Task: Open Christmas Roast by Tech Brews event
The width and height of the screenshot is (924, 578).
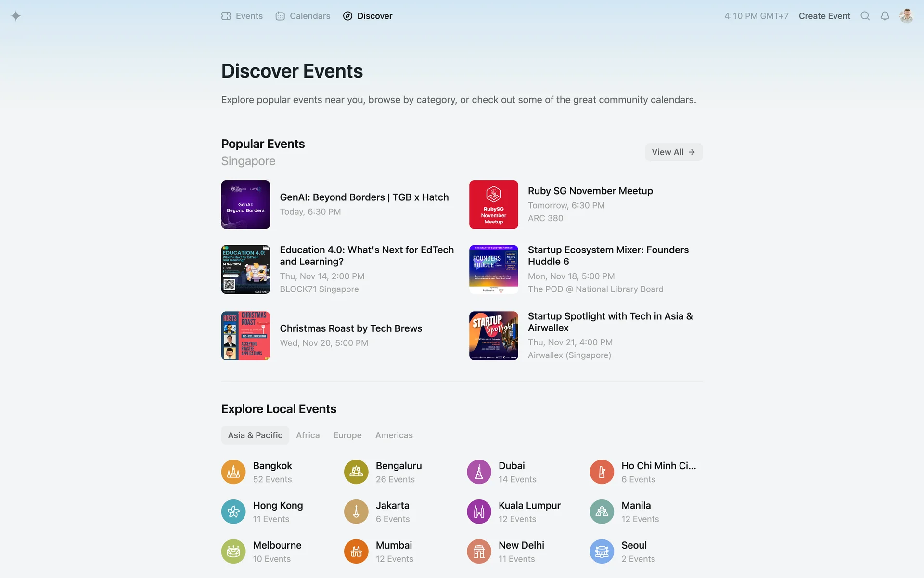Action: pos(351,328)
